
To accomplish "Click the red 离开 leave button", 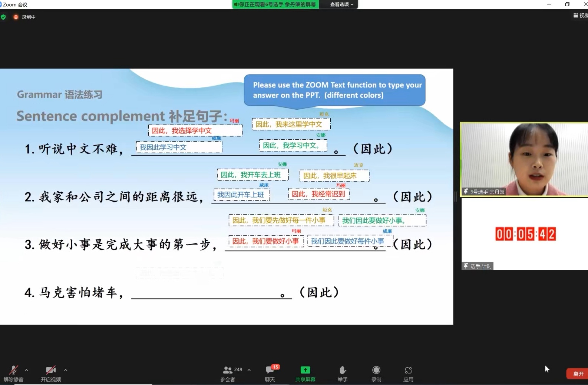I will pos(578,374).
